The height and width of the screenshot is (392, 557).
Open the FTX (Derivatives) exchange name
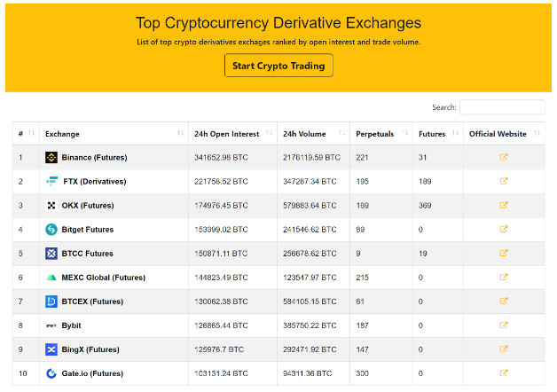[95, 182]
